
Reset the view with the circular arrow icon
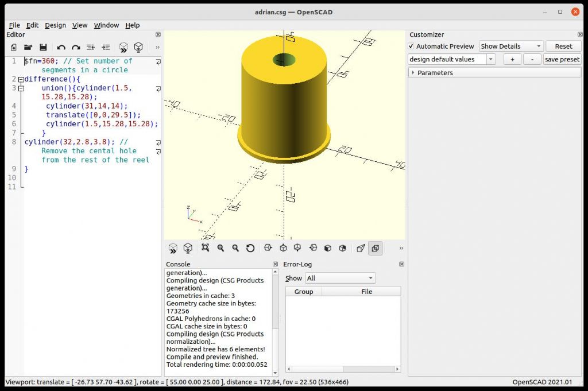click(250, 248)
